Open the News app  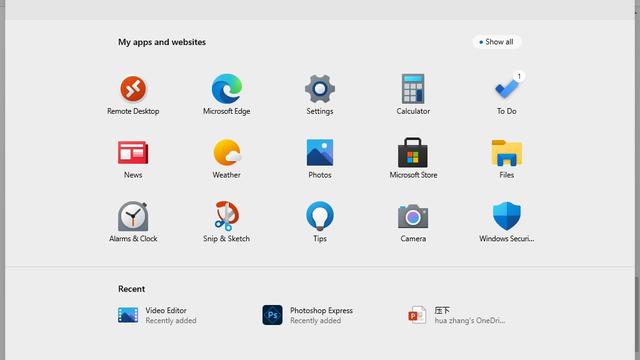133,159
